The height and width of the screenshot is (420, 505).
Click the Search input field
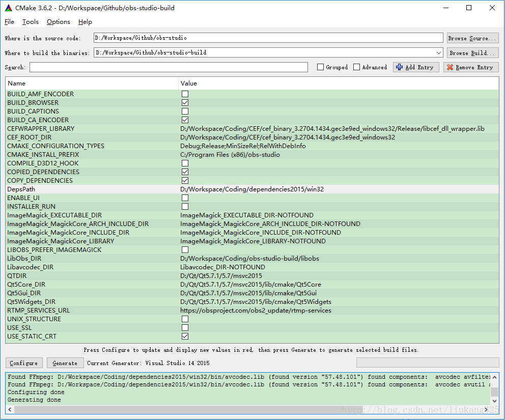point(169,67)
